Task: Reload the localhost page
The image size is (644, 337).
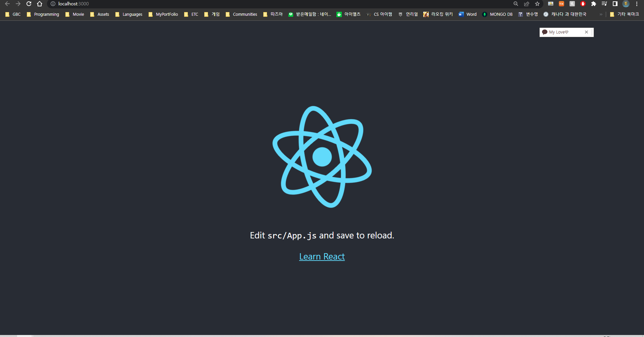Action: (x=29, y=4)
